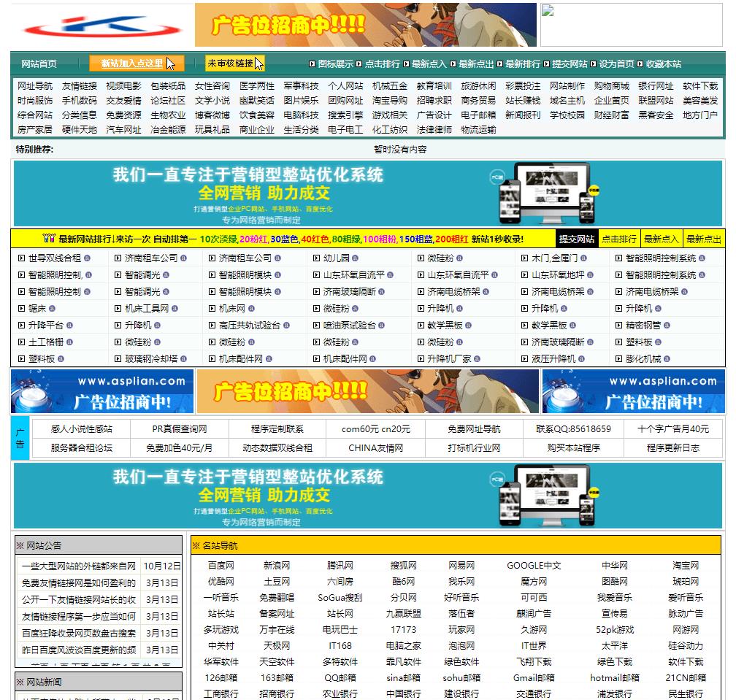736x700 pixels.
Task: Go to 网站首页 in the nav bar
Action: click(x=39, y=64)
